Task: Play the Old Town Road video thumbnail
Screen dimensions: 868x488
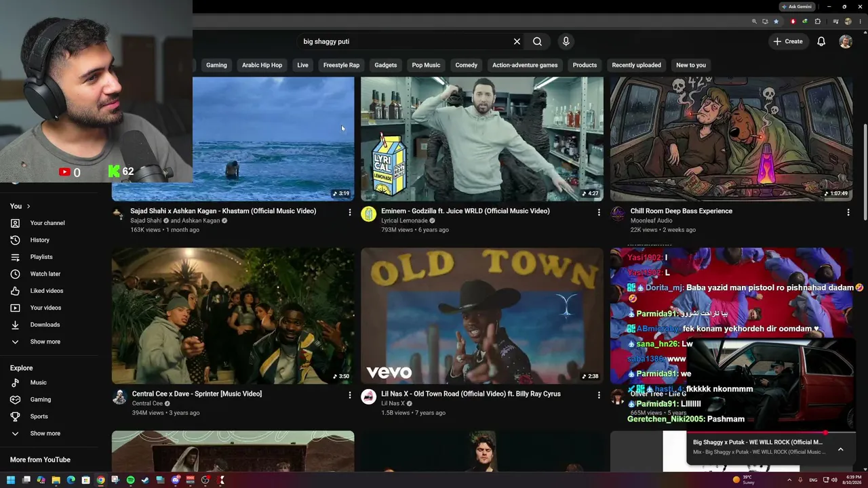Action: tap(481, 316)
